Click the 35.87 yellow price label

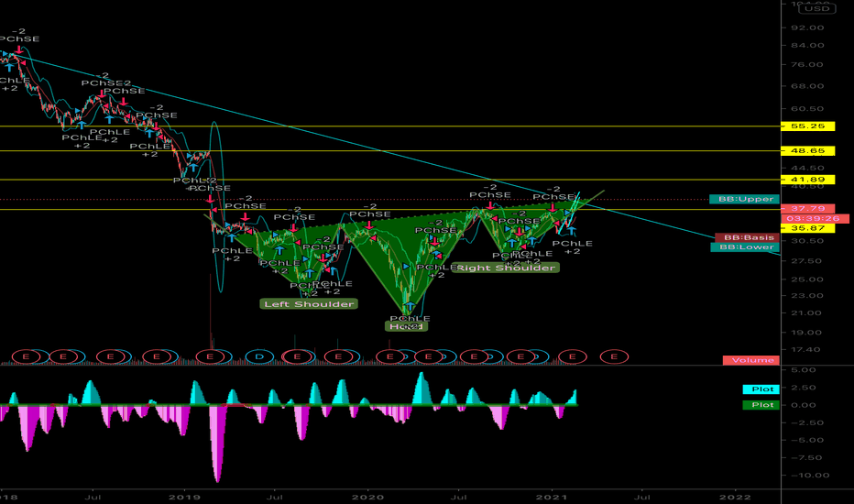pyautogui.click(x=807, y=228)
